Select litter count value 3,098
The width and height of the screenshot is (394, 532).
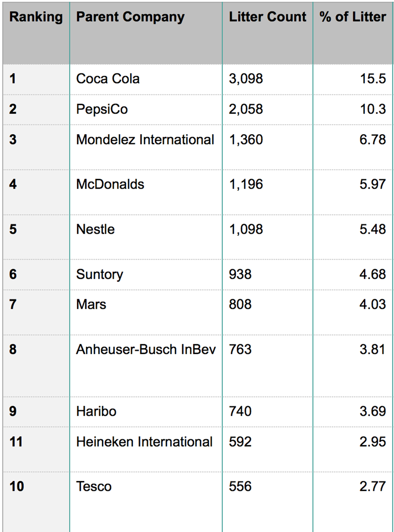246,79
